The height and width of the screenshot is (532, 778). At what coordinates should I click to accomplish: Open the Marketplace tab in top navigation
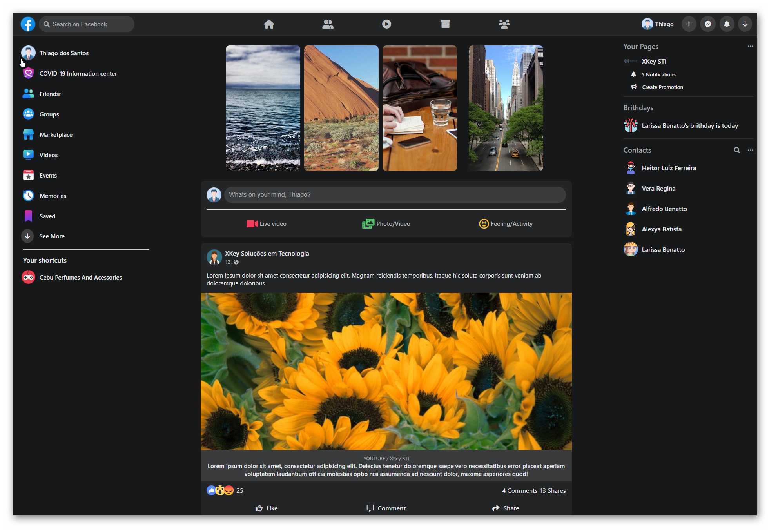coord(445,24)
